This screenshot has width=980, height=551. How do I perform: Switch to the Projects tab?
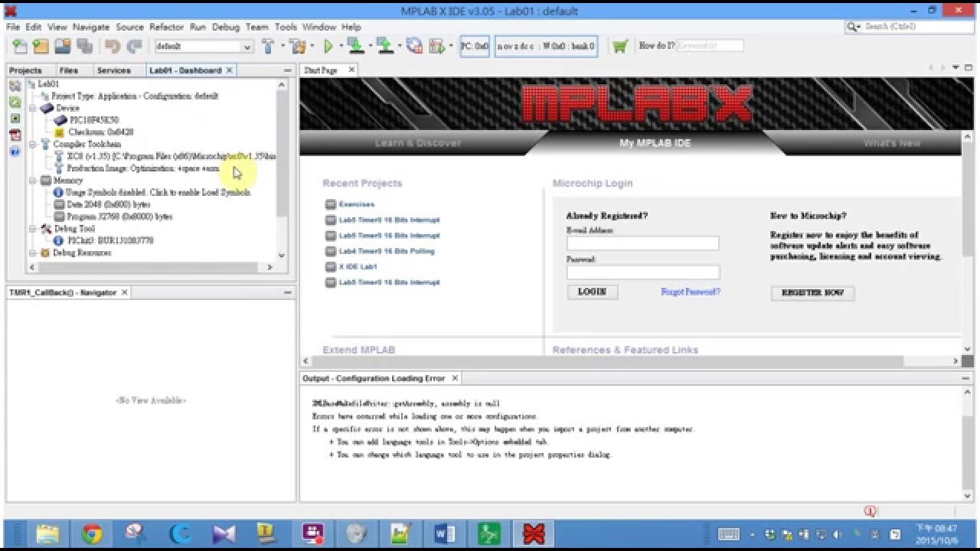click(x=25, y=70)
